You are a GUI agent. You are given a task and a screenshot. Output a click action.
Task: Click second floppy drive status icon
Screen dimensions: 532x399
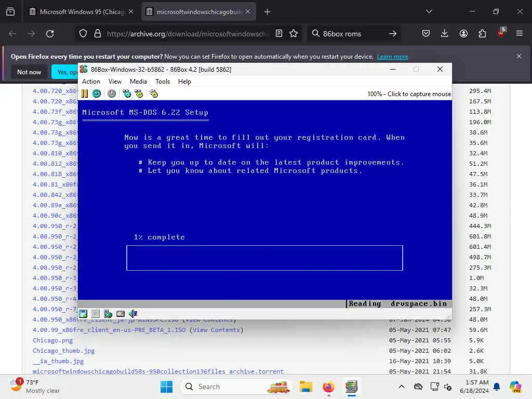tap(96, 314)
